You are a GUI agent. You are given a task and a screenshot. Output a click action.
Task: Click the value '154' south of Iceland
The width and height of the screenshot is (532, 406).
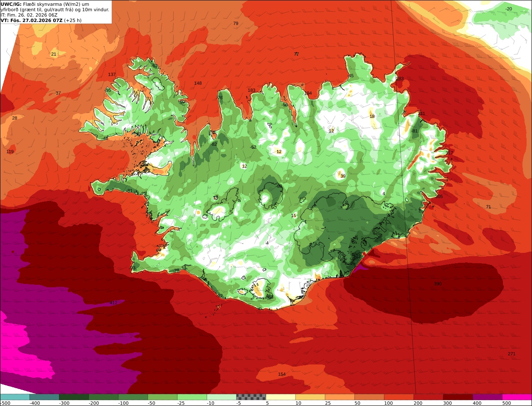pyautogui.click(x=282, y=374)
